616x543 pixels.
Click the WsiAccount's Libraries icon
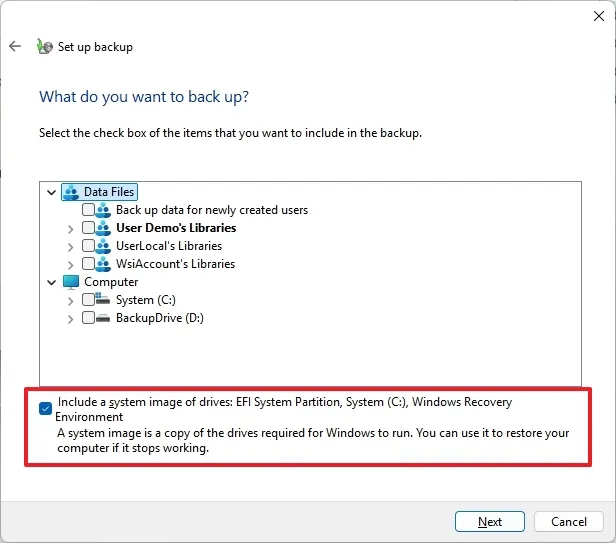pyautogui.click(x=103, y=264)
